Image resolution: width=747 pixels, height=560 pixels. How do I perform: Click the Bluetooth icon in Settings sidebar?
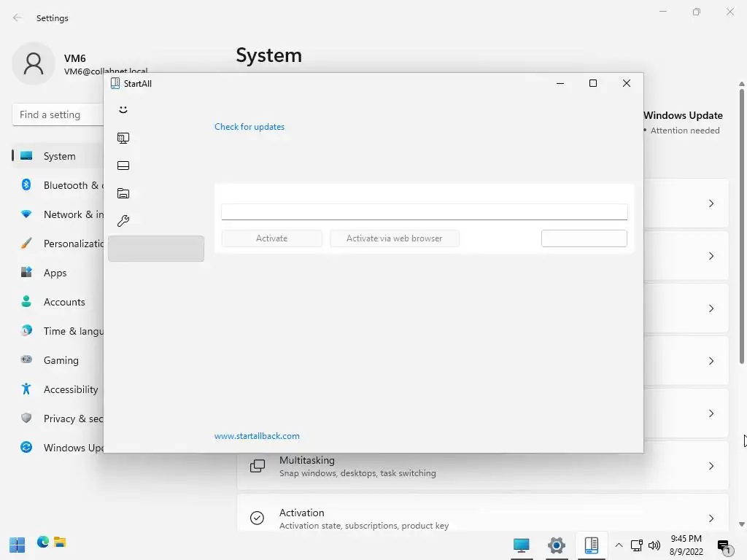26,184
